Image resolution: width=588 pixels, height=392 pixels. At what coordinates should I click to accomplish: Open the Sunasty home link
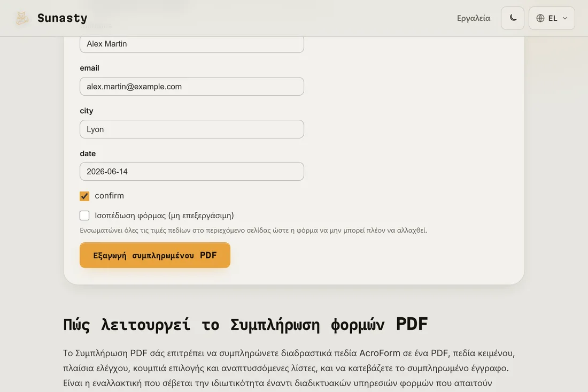[51, 18]
